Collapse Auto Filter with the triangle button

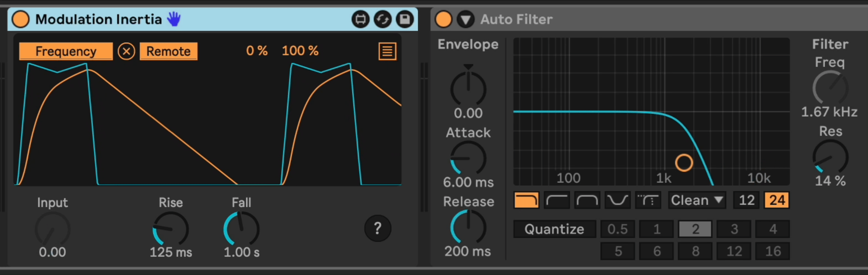[465, 19]
